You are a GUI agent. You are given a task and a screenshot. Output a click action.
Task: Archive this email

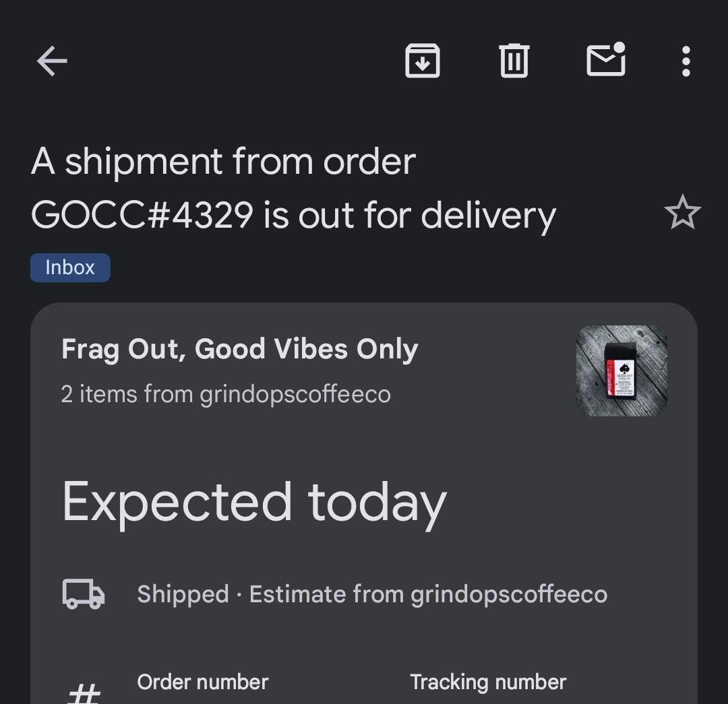[423, 62]
